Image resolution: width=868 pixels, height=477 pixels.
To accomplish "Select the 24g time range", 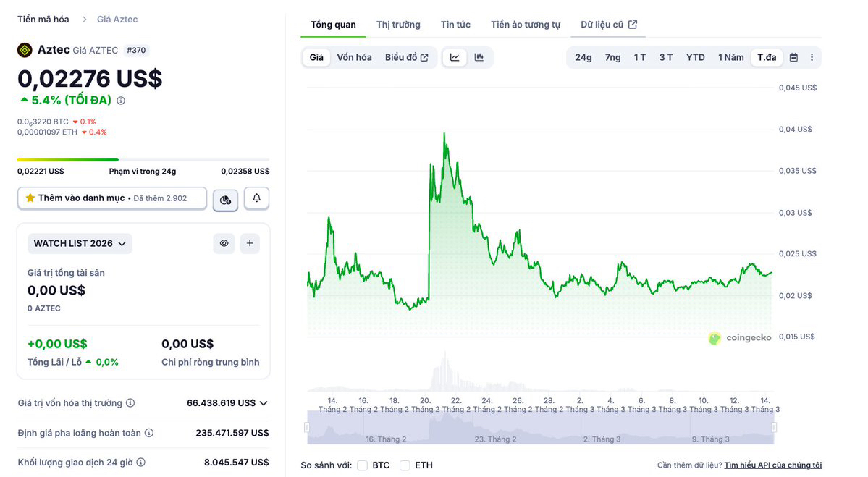I will click(583, 58).
